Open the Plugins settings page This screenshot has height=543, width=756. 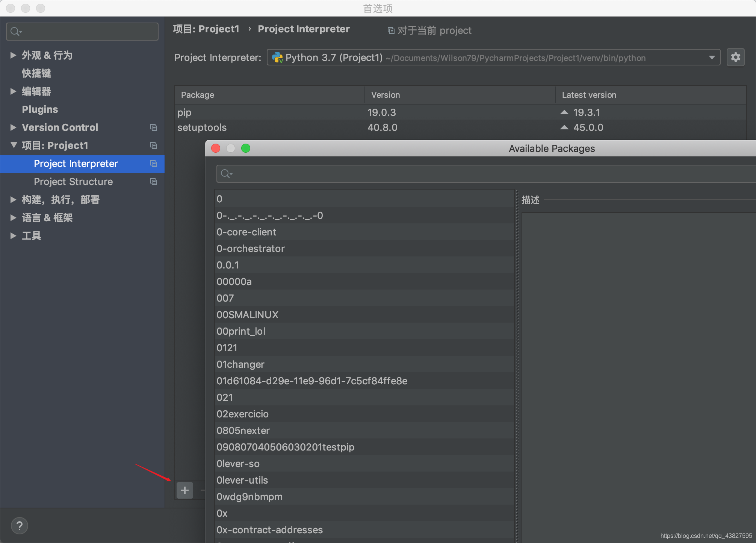point(40,109)
